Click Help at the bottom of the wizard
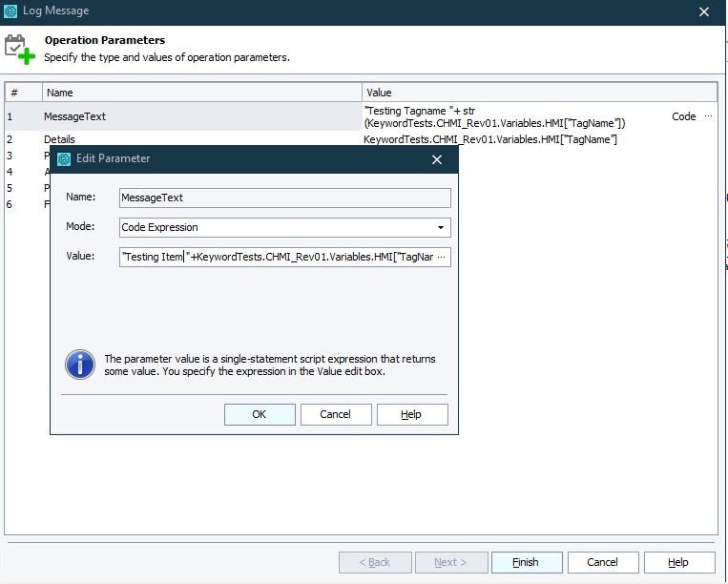 coord(678,562)
